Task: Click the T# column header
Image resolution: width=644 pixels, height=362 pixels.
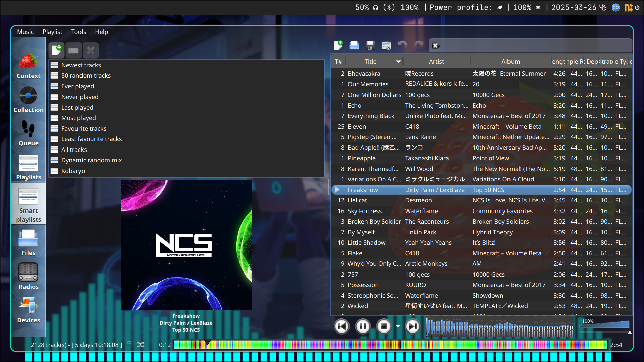Action: pyautogui.click(x=338, y=62)
